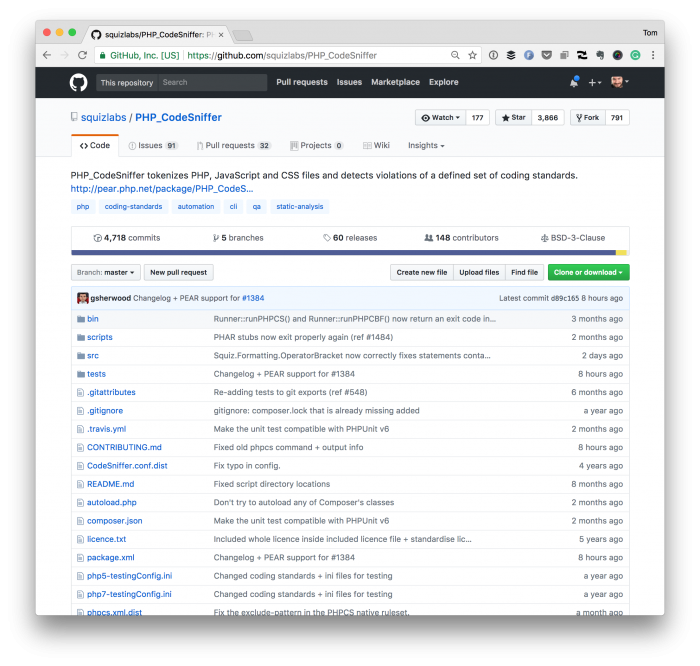
Task: Click the green Grammarly extension icon
Action: [x=635, y=55]
